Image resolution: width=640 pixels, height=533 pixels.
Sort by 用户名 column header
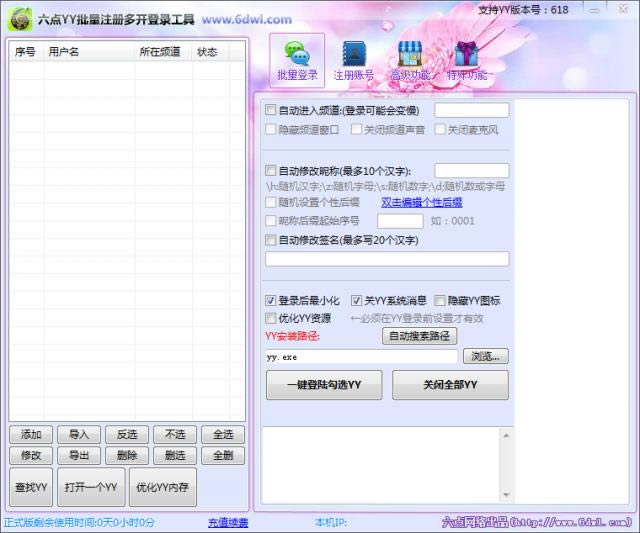point(89,52)
